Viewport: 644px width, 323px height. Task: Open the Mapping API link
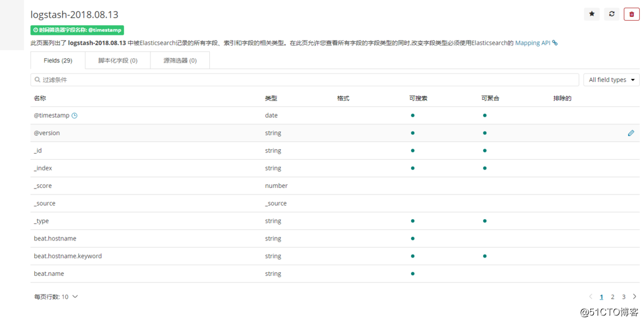click(x=533, y=42)
